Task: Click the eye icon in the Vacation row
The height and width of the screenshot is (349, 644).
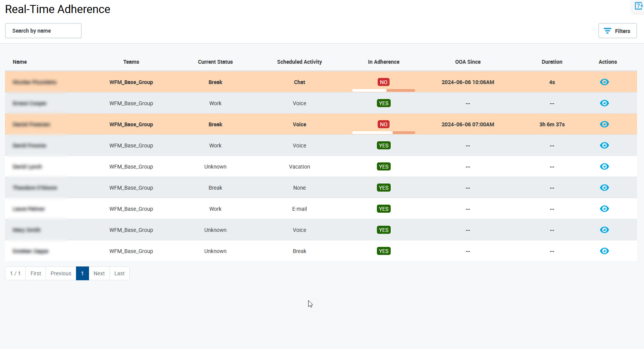Action: pos(604,167)
